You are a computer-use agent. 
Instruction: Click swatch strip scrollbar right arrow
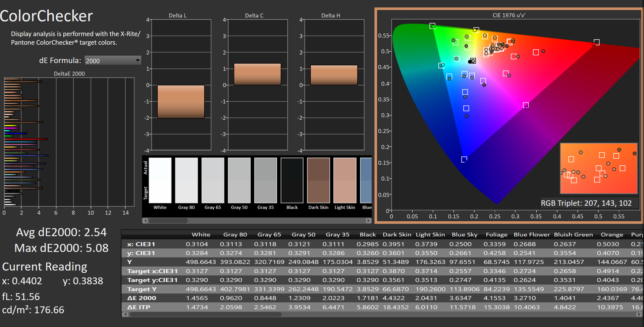(x=369, y=221)
